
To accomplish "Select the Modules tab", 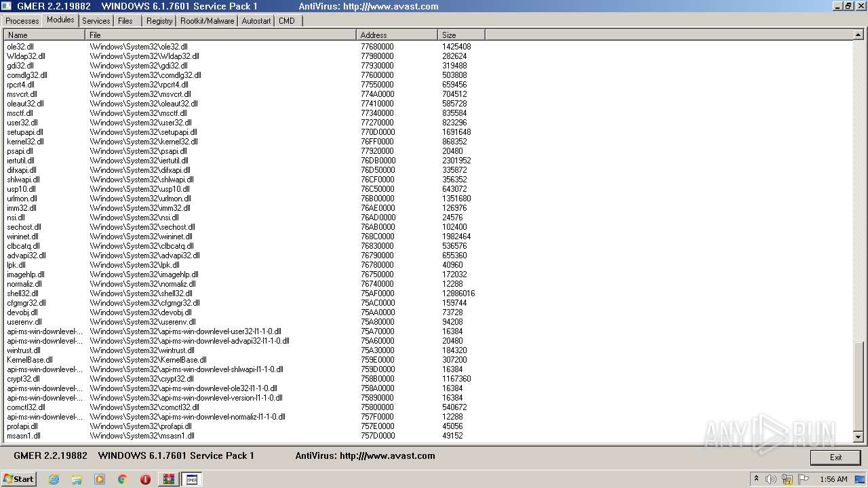I will [x=60, y=20].
